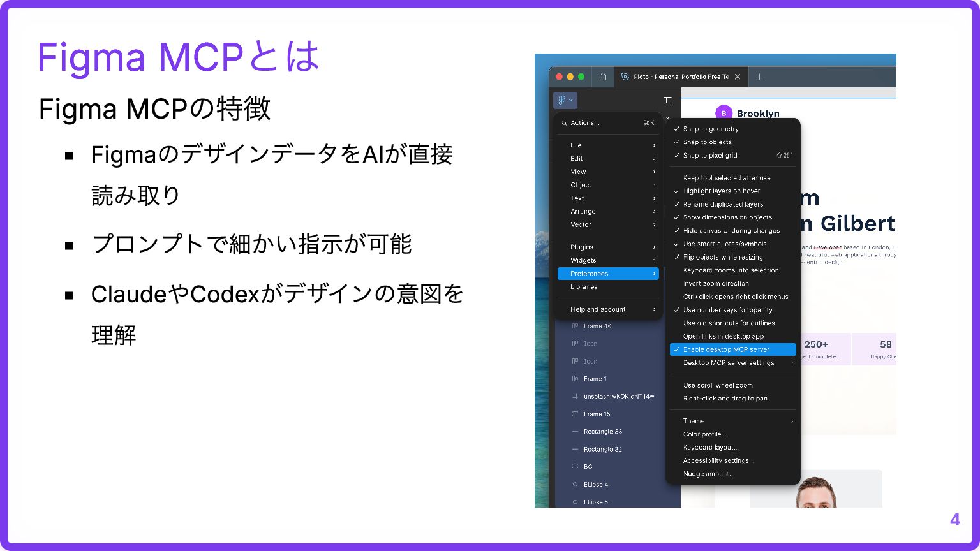980x551 pixels.
Task: Select the BG layer row
Action: click(618, 467)
